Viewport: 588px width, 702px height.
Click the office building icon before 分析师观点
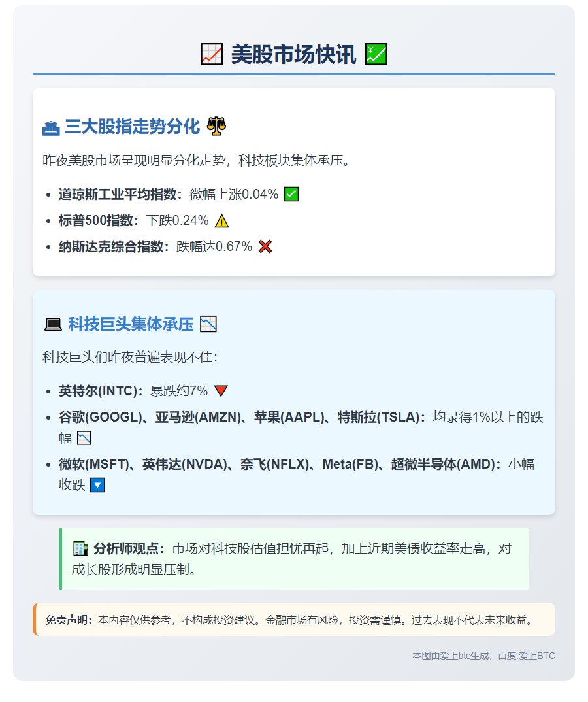click(x=80, y=548)
